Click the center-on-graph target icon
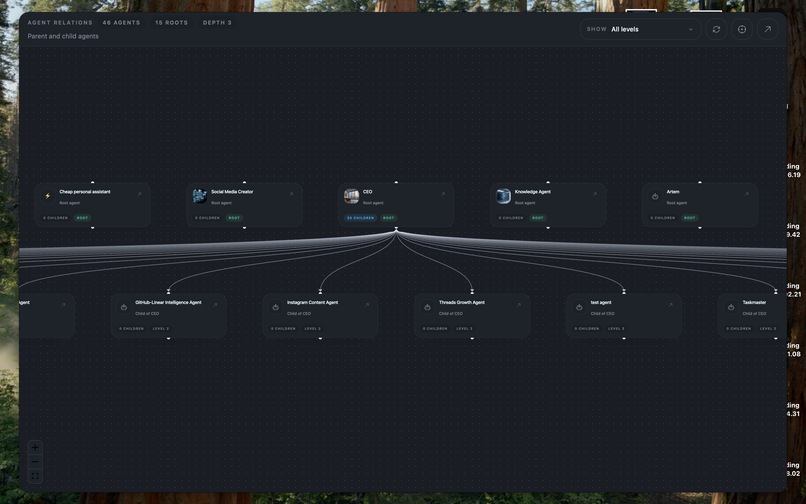Viewport: 806px width, 504px height. coord(742,29)
